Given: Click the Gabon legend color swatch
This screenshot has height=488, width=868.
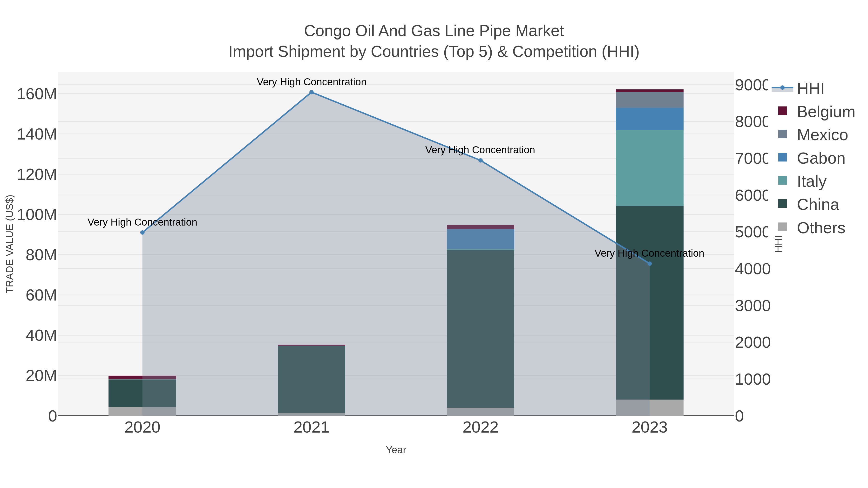Looking at the screenshot, I should (782, 157).
